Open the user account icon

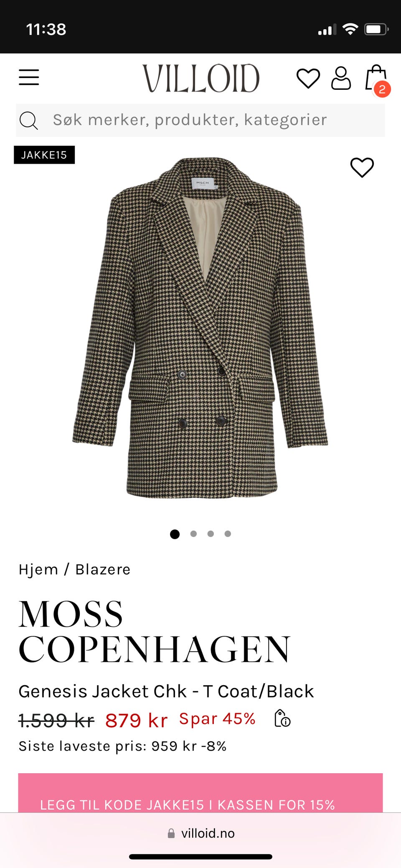pos(341,78)
